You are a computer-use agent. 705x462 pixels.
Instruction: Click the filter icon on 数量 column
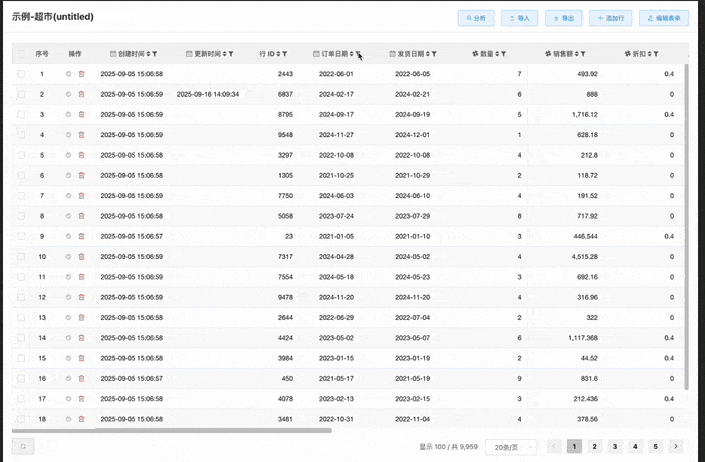[x=503, y=53]
